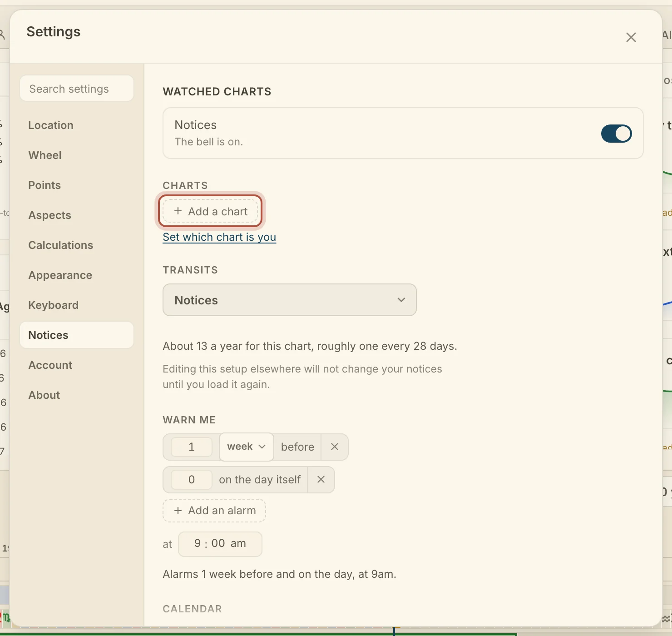
Task: Remove the 1 week before alarm
Action: [x=335, y=447]
